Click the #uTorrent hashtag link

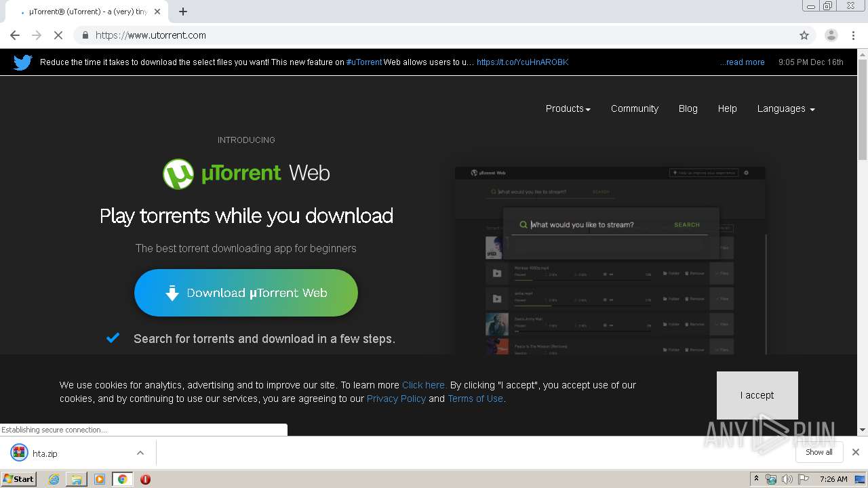[x=364, y=62]
